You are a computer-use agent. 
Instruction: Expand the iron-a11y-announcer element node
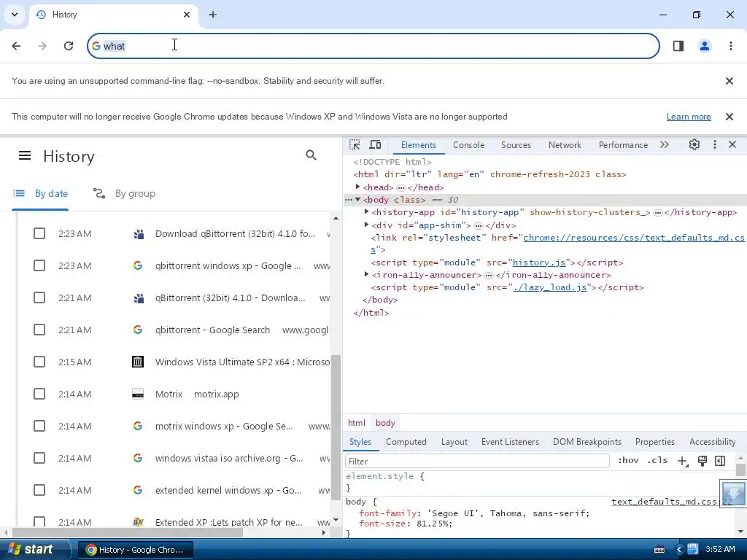(366, 274)
